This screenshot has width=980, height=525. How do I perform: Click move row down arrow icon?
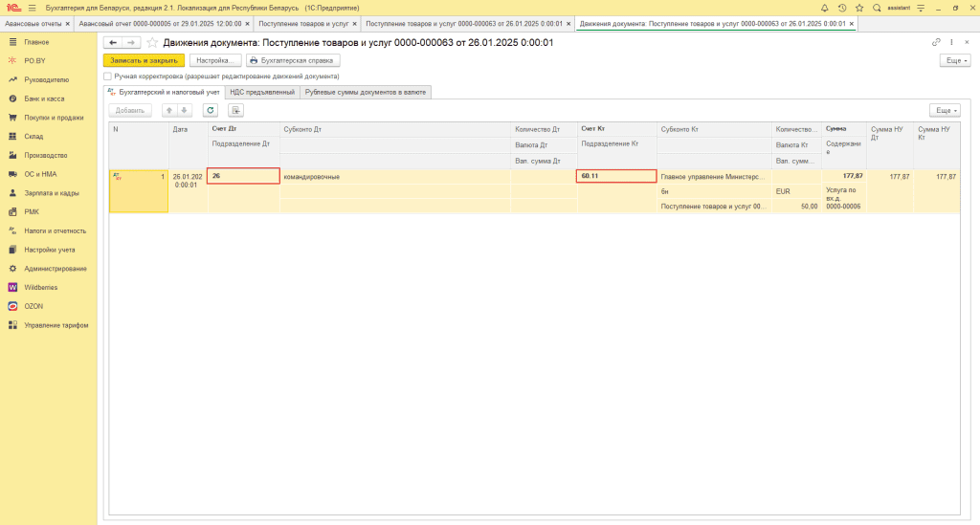click(186, 110)
